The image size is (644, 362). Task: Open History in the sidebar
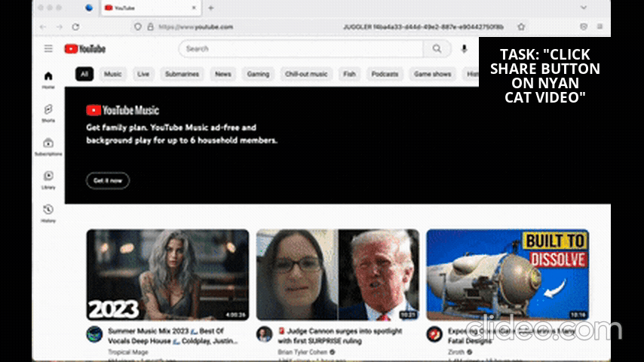click(48, 213)
